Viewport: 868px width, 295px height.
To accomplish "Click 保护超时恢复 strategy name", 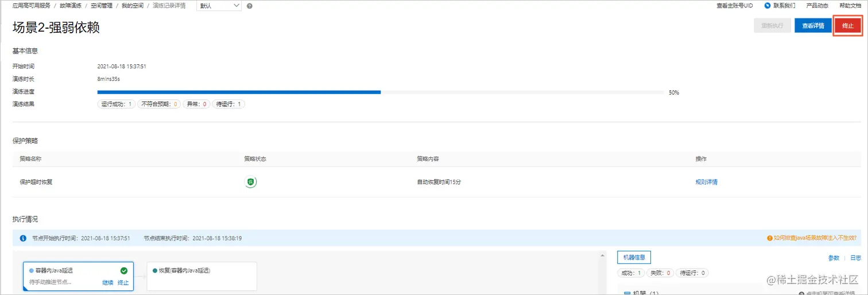I will tap(36, 182).
